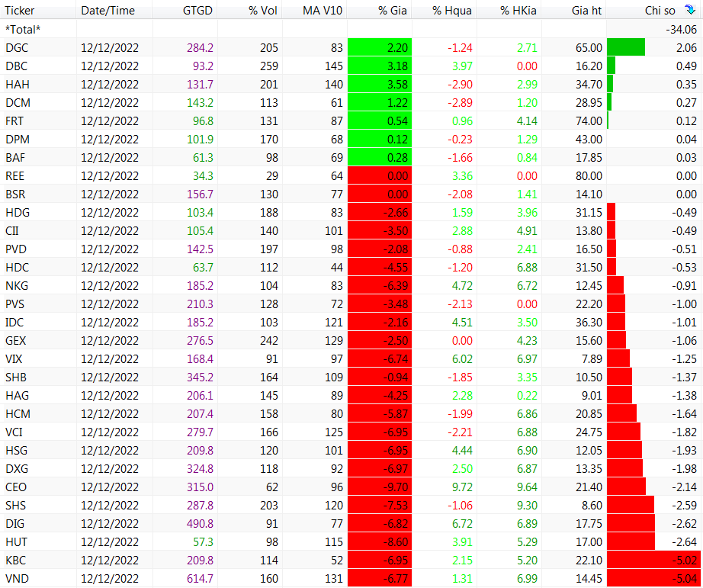Viewport: 703px width, 588px height.
Task: Click the Chi so column header text
Action: click(x=660, y=11)
